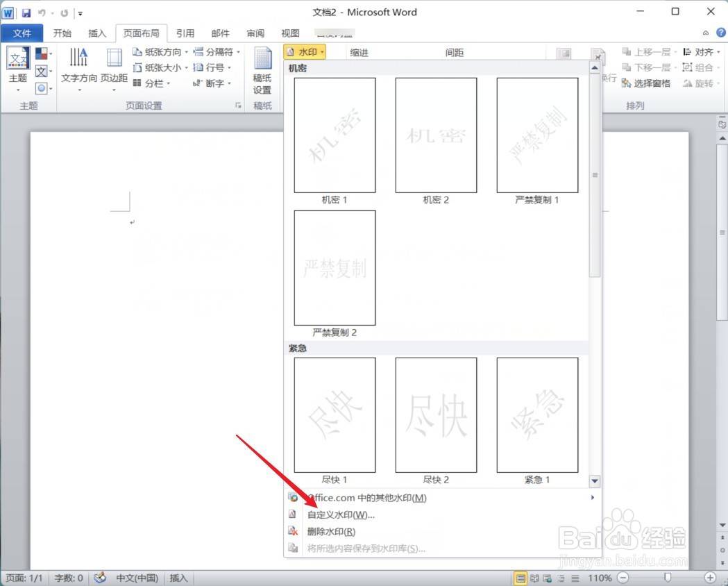
Task: Open theme effects dropdown
Action: pos(44,87)
